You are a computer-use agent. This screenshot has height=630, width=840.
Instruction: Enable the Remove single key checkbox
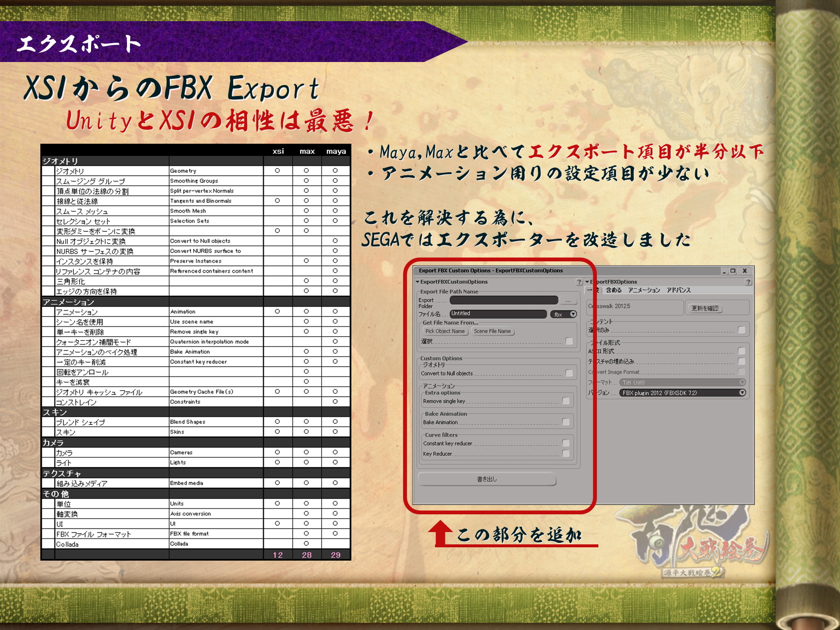point(566,401)
